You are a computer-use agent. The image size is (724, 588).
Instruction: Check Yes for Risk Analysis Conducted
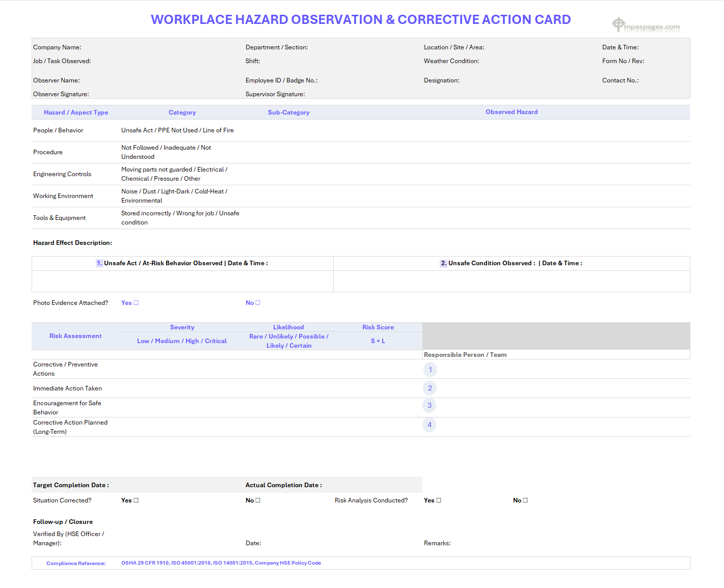439,500
